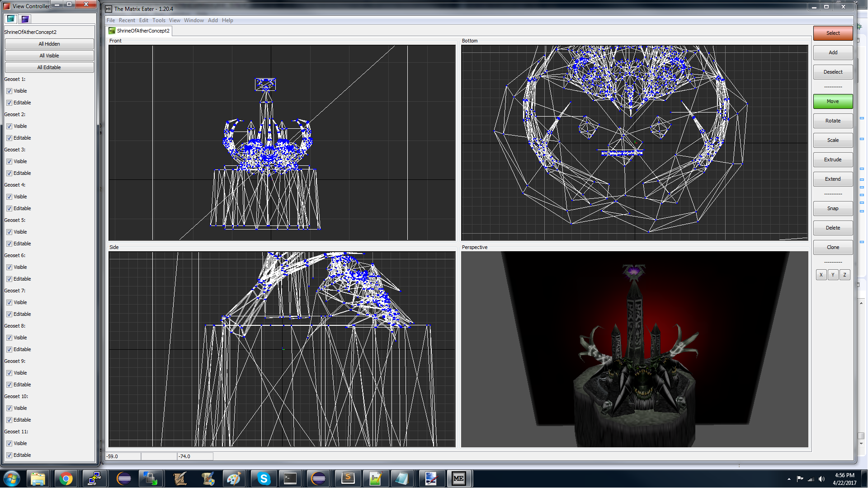Image resolution: width=868 pixels, height=488 pixels.
Task: Toggle Geoset 2 Visible checkbox
Action: point(9,126)
